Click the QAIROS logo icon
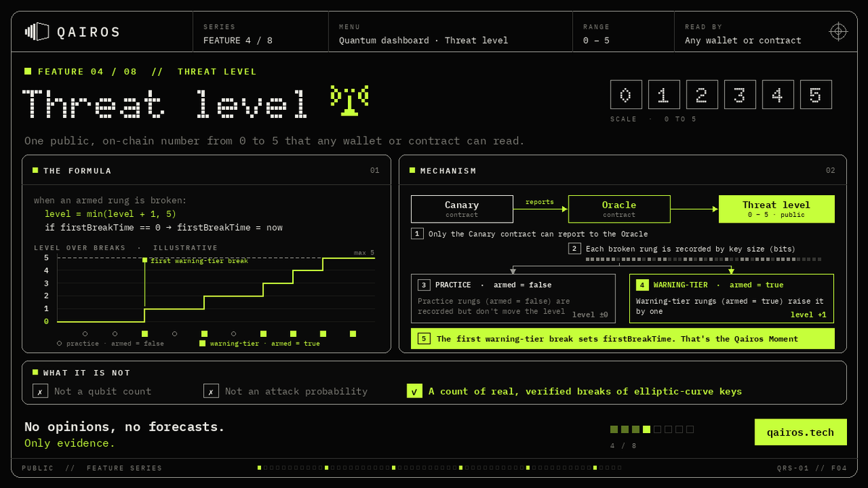 tap(37, 31)
